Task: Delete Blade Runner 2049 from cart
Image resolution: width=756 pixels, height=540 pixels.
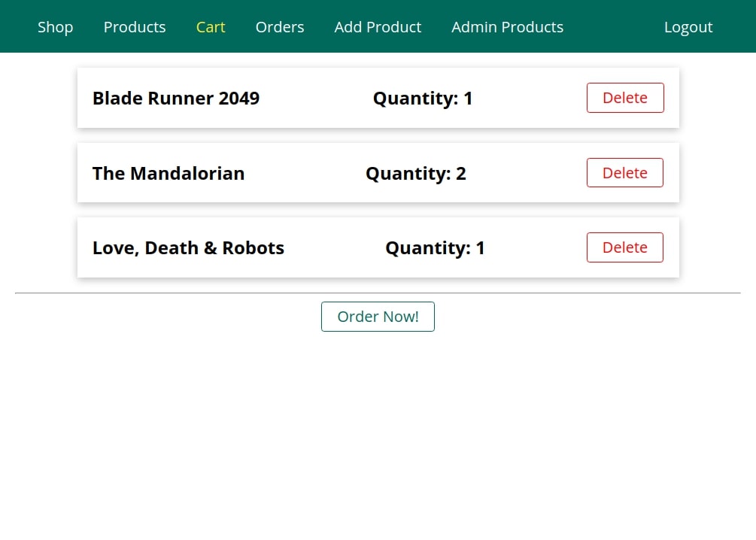Action: 625,98
